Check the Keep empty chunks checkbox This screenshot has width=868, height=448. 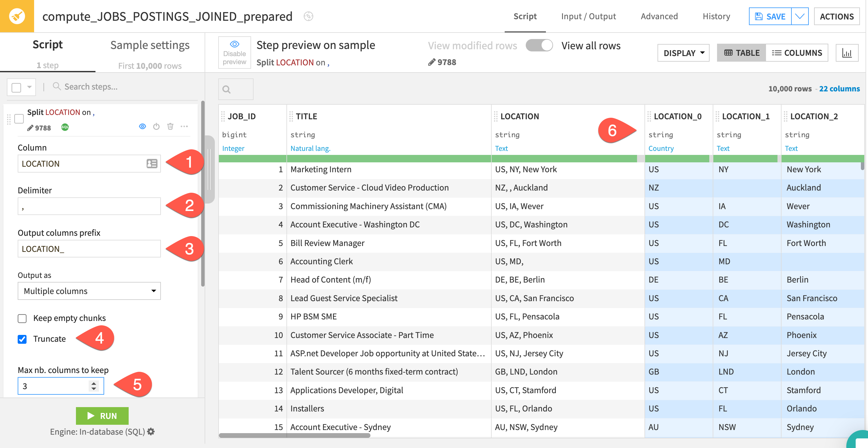click(x=22, y=318)
